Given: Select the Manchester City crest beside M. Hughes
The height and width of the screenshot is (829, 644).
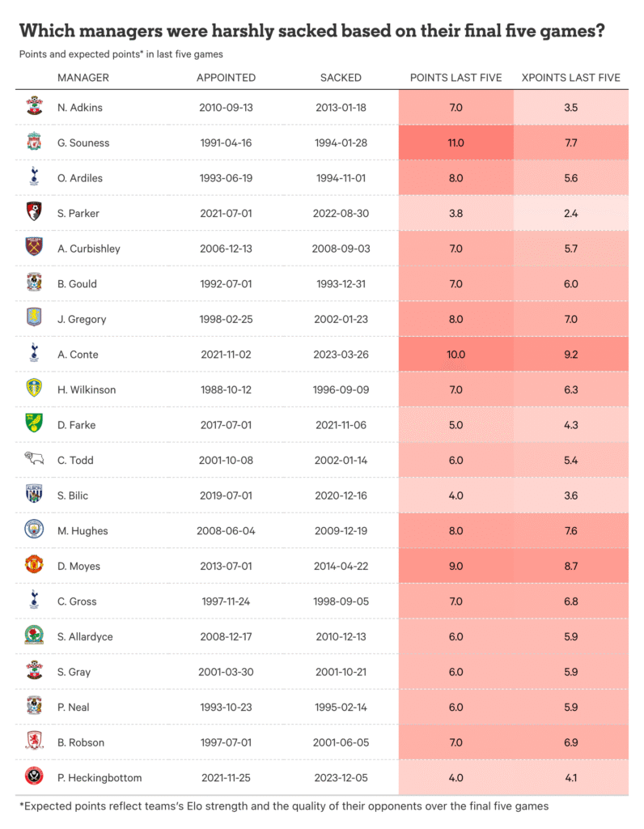Looking at the screenshot, I should tap(33, 530).
